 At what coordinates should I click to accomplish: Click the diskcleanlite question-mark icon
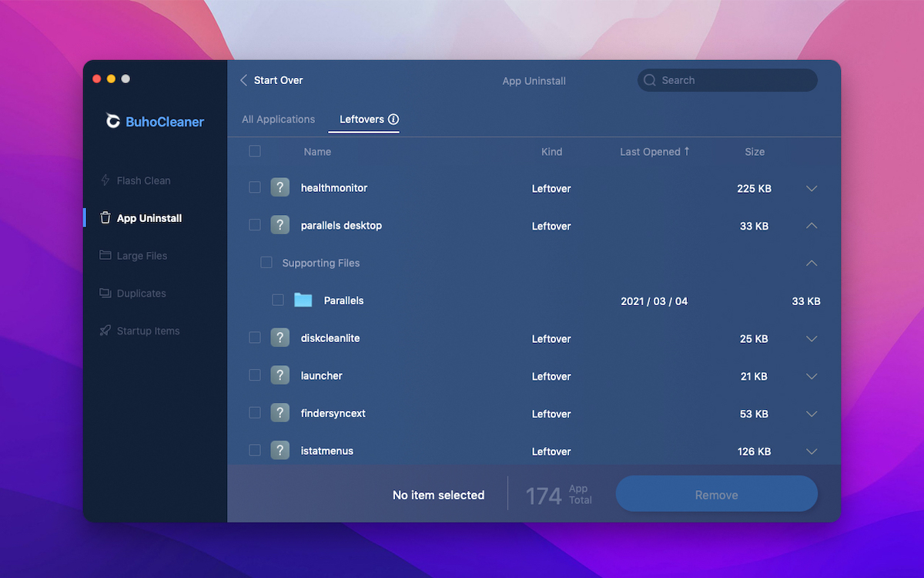pos(280,338)
